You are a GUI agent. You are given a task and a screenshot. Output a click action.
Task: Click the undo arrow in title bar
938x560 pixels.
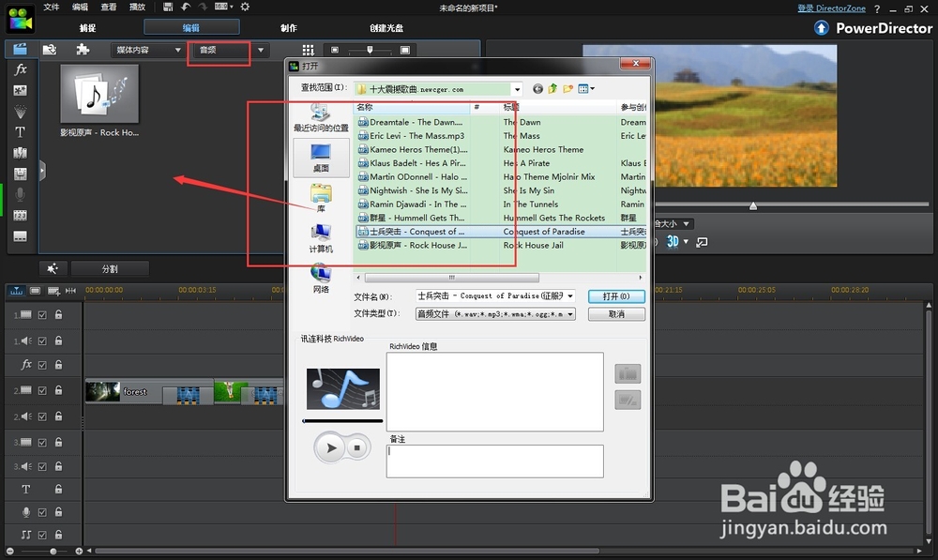click(186, 7)
